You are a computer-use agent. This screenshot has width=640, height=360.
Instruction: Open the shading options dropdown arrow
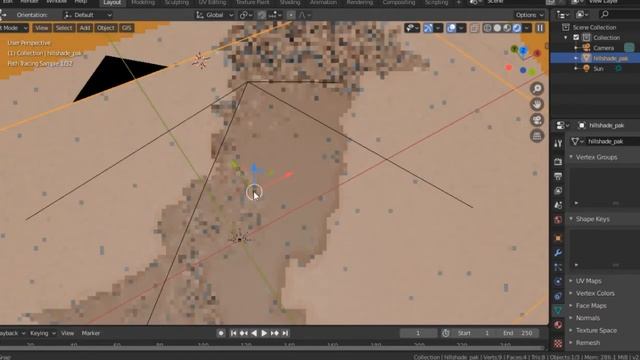click(527, 28)
